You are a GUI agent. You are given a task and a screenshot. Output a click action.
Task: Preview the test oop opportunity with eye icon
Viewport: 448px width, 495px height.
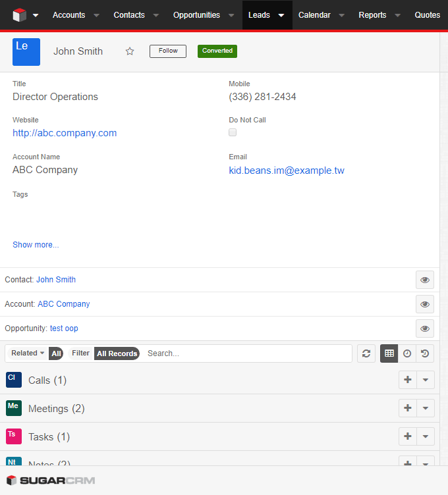(x=425, y=328)
